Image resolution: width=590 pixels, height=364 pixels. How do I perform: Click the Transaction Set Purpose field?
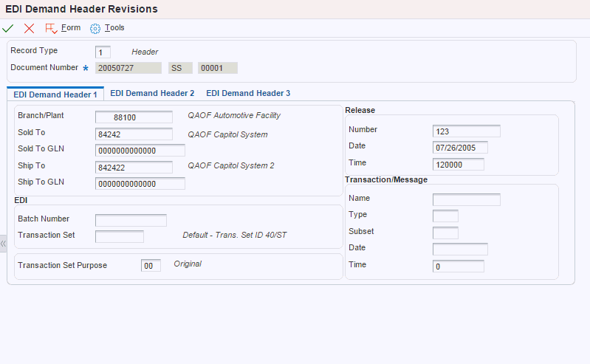click(151, 265)
